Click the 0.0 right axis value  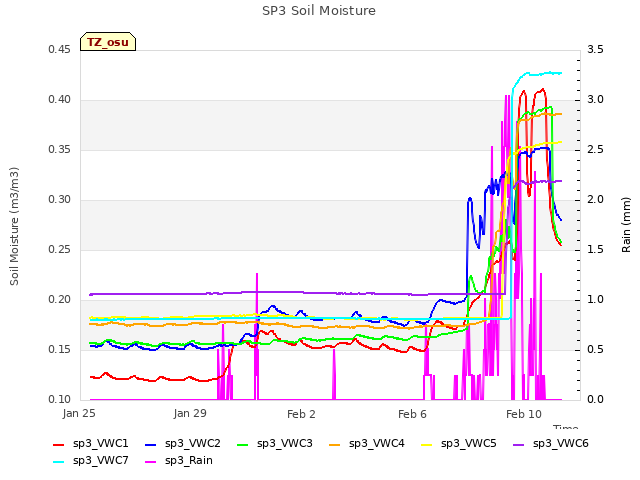pyautogui.click(x=596, y=399)
